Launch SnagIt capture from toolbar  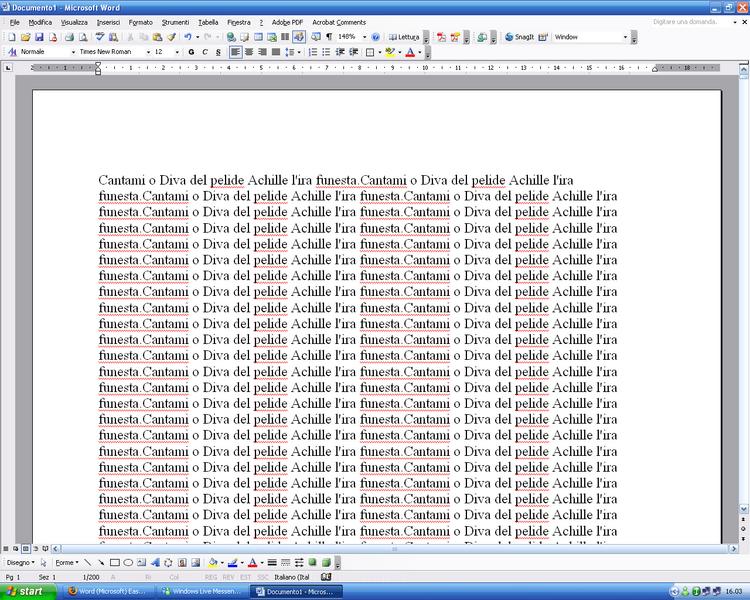click(x=519, y=37)
